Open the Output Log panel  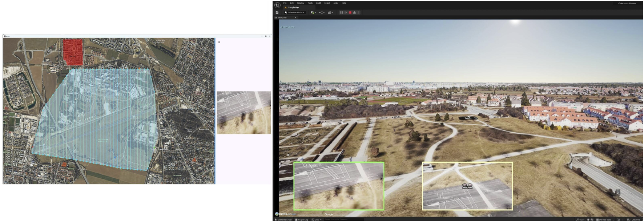point(302,219)
